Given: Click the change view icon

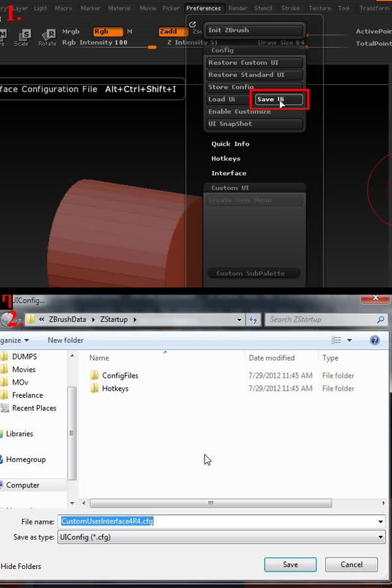Looking at the screenshot, I should [336, 340].
